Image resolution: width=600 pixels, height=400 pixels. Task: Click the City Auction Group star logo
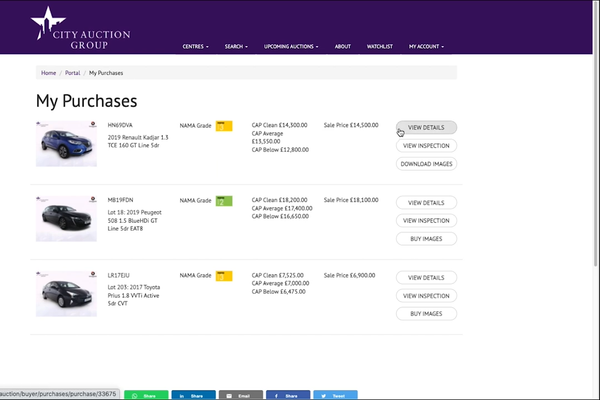tap(47, 22)
